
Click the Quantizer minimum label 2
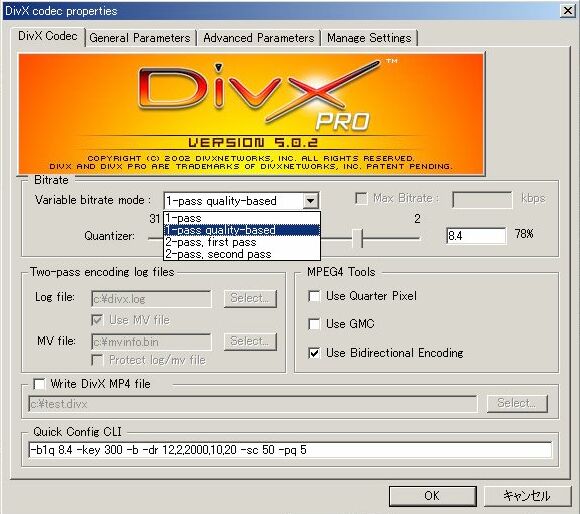point(417,219)
